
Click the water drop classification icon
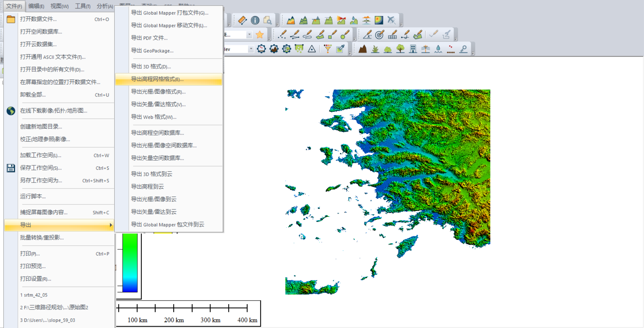point(438,49)
